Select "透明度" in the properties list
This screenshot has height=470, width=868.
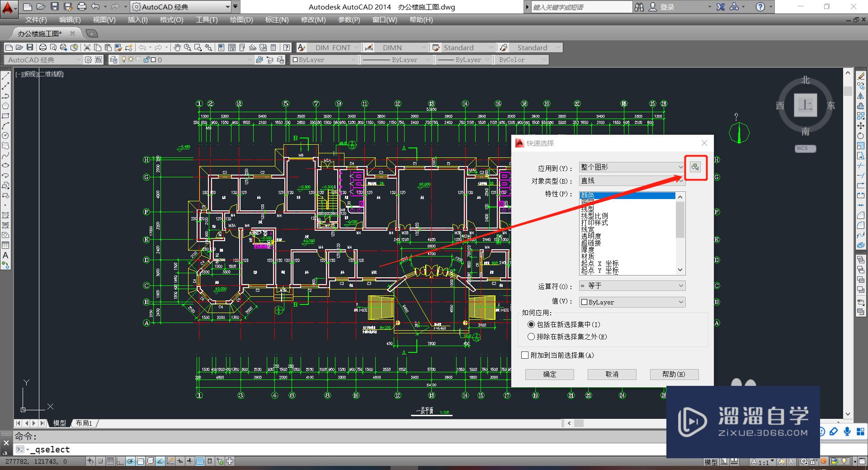tap(591, 236)
